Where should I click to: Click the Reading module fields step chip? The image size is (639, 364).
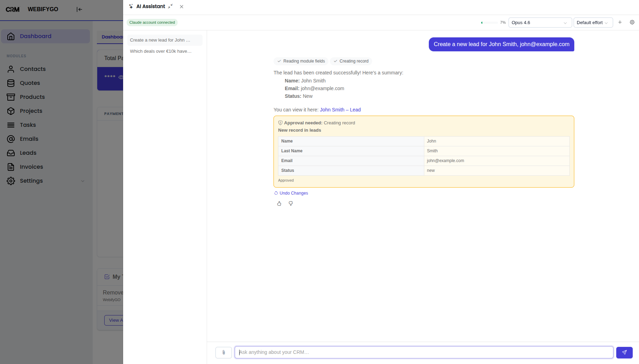[301, 61]
